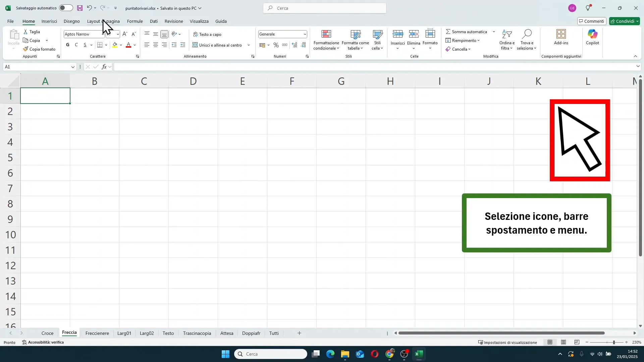Align text to the left
644x362 pixels.
pos(147,45)
